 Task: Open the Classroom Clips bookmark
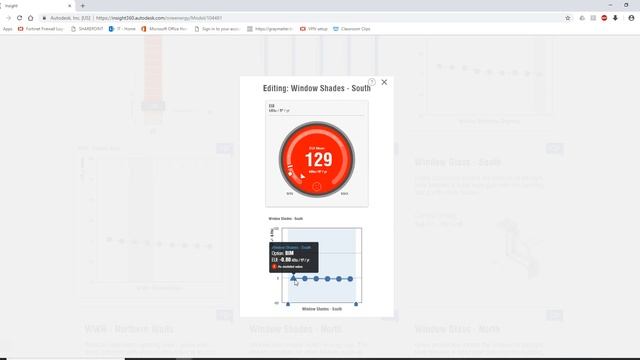click(x=352, y=29)
